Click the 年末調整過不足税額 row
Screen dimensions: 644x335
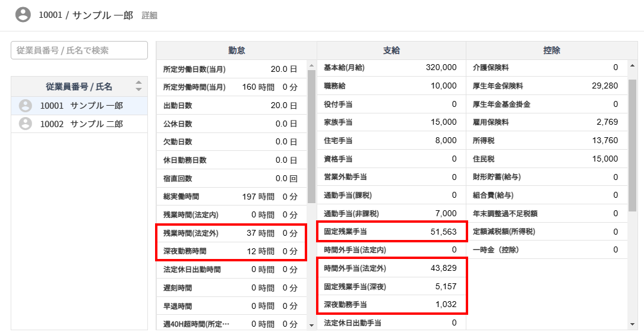[547, 213]
